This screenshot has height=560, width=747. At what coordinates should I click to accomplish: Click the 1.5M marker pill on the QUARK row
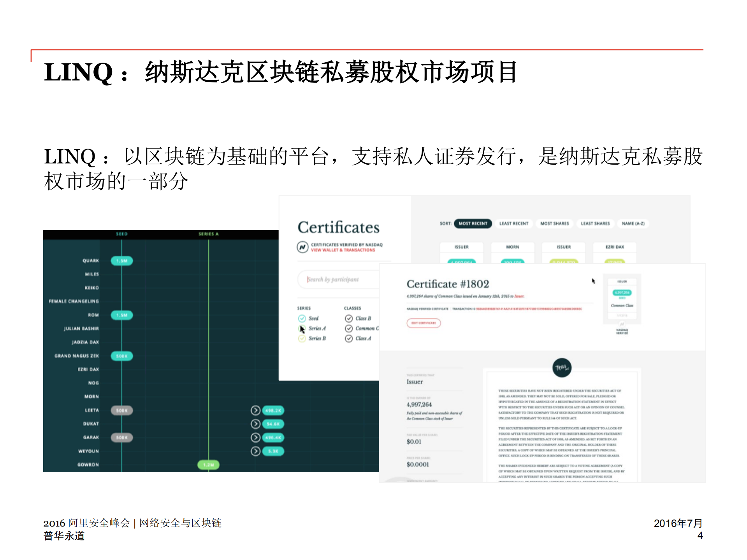click(121, 261)
